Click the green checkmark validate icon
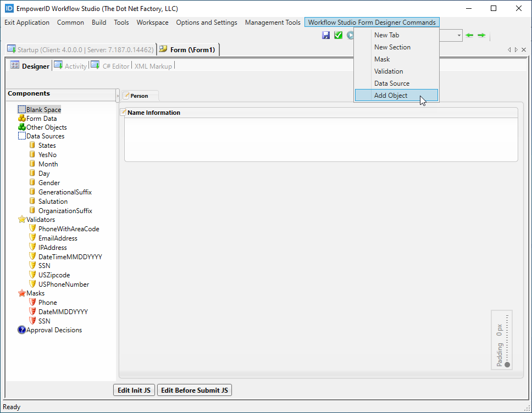Screen dimensions: 532x413 click(339, 35)
